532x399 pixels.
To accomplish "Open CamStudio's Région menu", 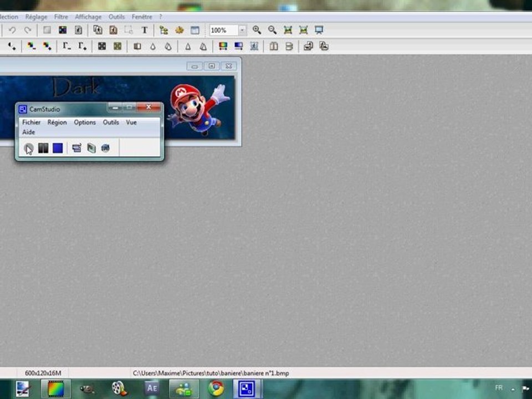I will click(x=57, y=122).
